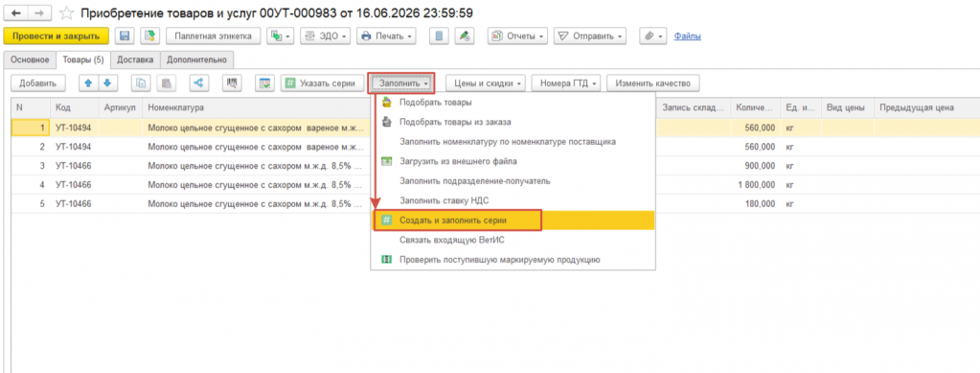Switch to the Дополнительно tab
The height and width of the screenshot is (373, 980).
(197, 59)
